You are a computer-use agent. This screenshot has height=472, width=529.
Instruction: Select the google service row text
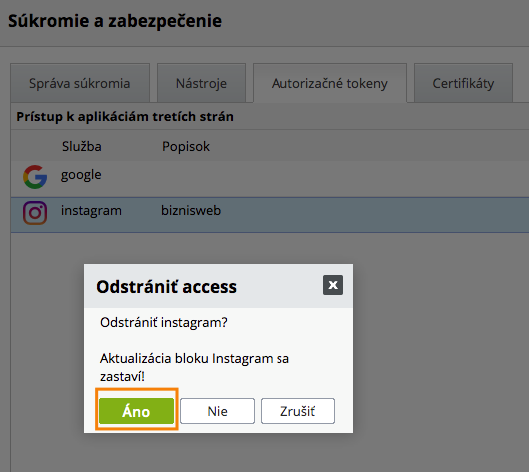tap(81, 175)
